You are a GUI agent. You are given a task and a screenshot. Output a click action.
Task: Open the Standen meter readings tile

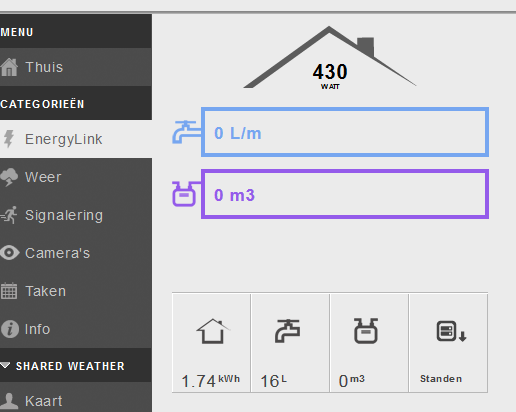coord(448,343)
